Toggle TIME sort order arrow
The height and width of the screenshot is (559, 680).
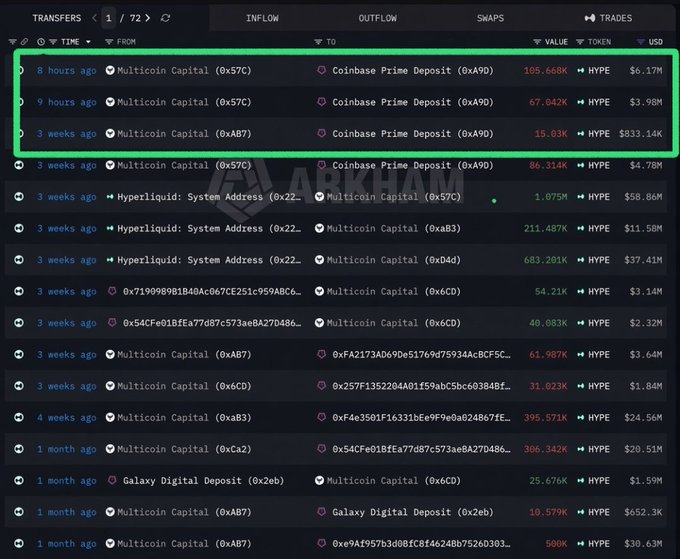(88, 42)
